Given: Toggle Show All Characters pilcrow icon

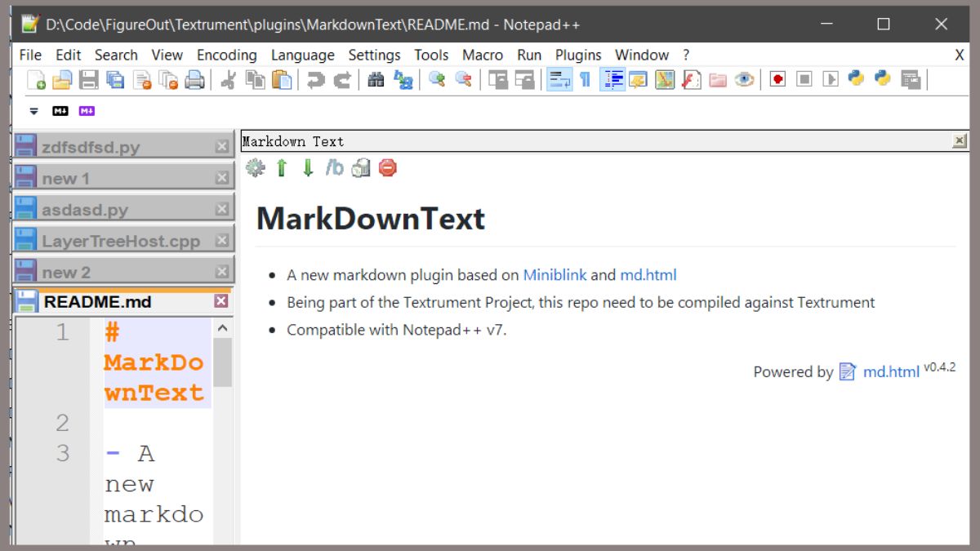Looking at the screenshot, I should point(585,80).
